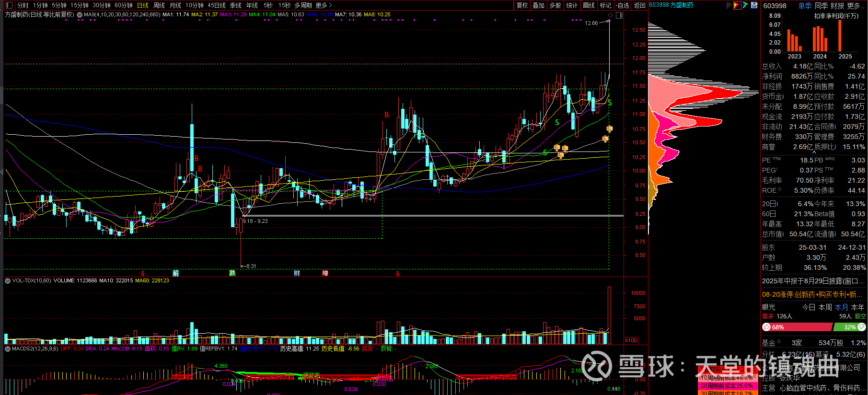Select 今日 in 眼光 poll
This screenshot has height=395, width=868.
click(x=809, y=307)
